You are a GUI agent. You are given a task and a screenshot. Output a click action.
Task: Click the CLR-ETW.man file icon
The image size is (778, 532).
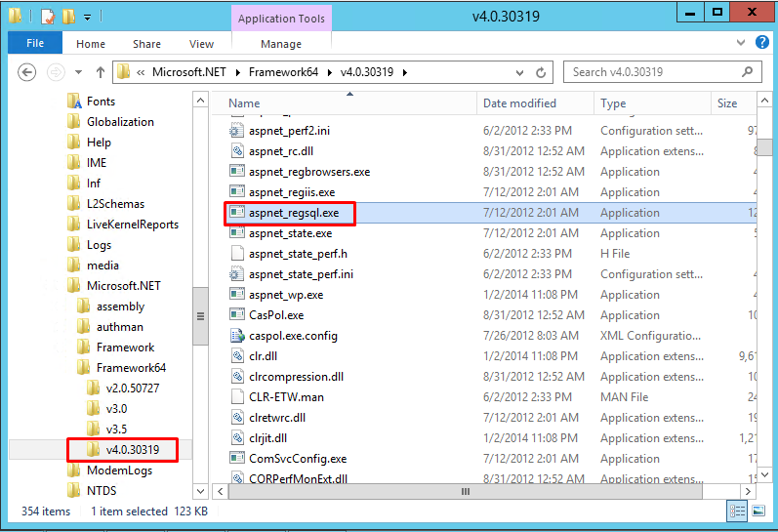pyautogui.click(x=237, y=397)
